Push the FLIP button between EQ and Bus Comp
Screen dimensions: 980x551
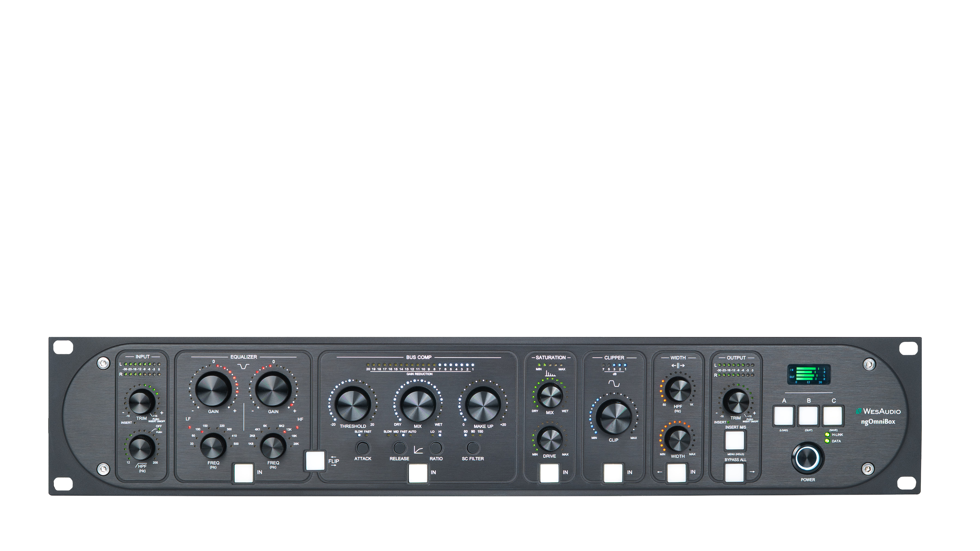coord(315,460)
